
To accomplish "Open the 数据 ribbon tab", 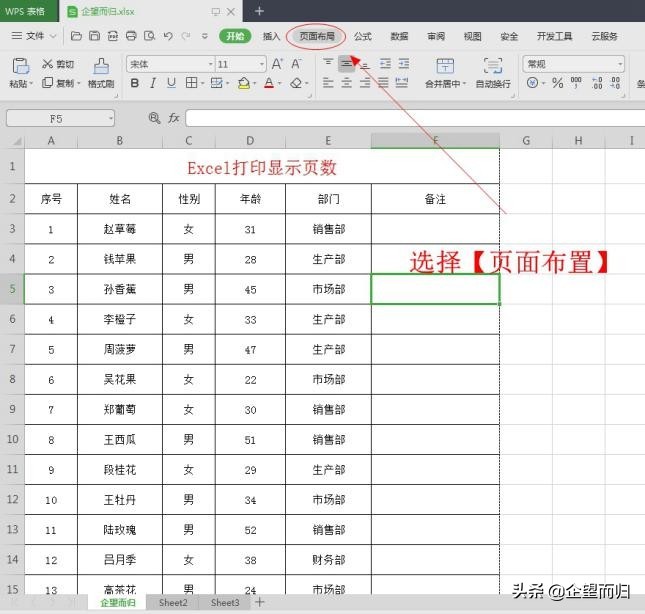I will 399,36.
